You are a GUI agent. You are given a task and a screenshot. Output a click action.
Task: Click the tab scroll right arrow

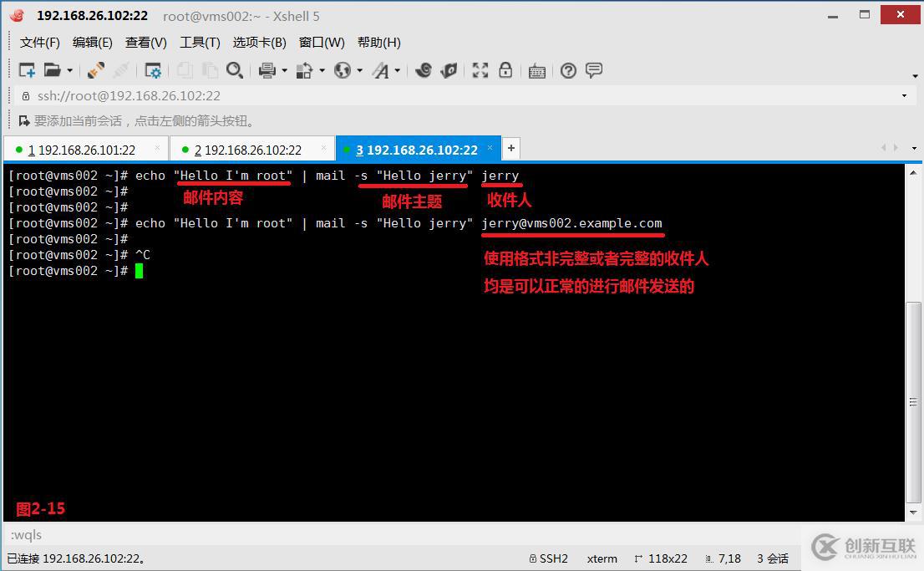pos(896,147)
